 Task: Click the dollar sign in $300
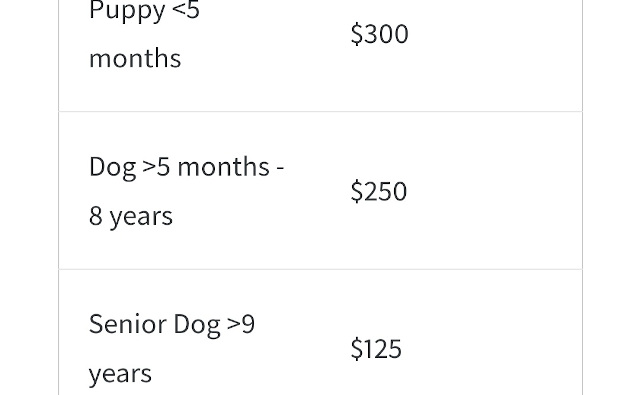(x=356, y=33)
